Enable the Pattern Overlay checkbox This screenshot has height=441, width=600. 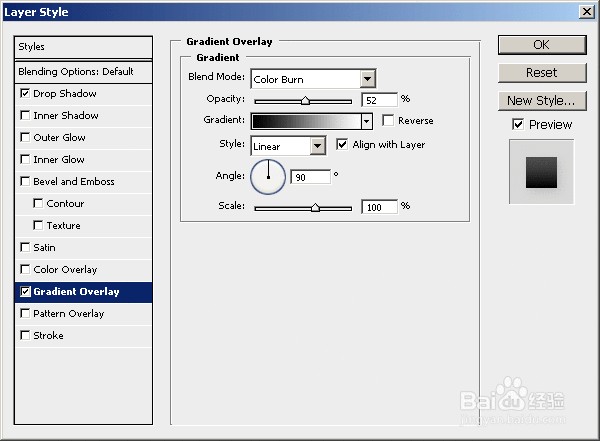point(25,314)
